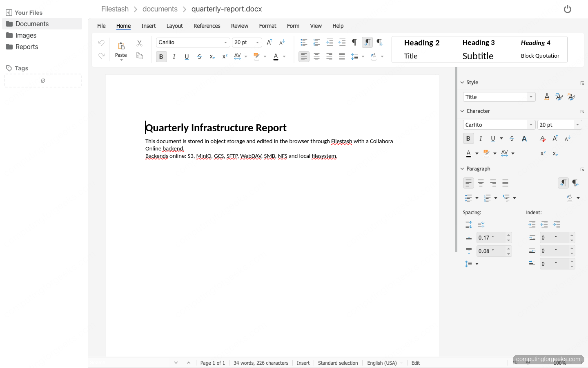Viewport: 588px width, 368px height.
Task: Justify paragraph from toolbar
Action: point(342,57)
